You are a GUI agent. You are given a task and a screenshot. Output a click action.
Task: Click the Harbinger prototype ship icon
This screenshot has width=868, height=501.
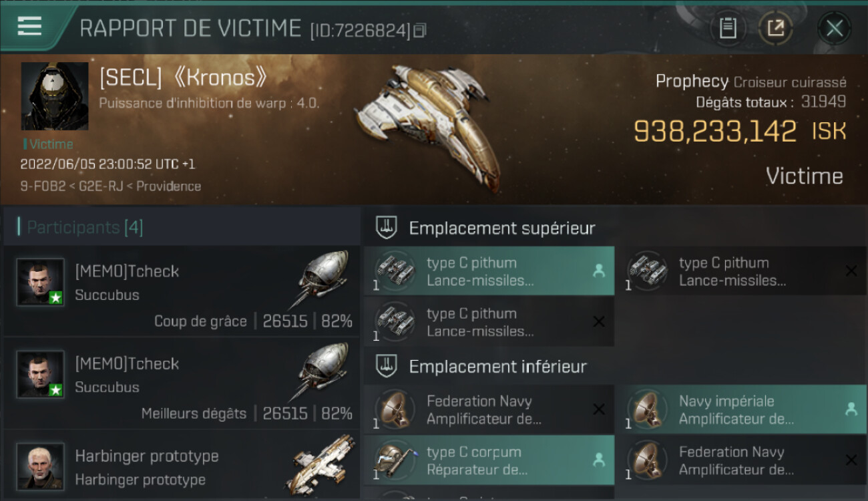320,465
